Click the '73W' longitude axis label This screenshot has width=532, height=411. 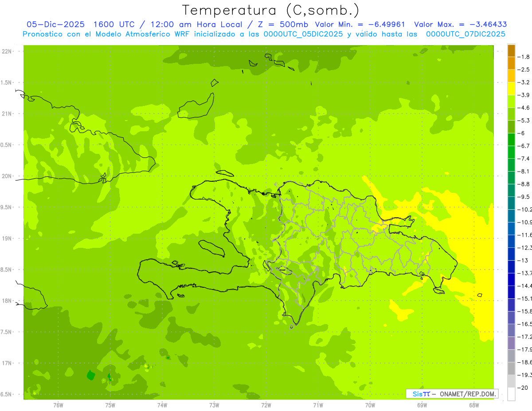214,405
